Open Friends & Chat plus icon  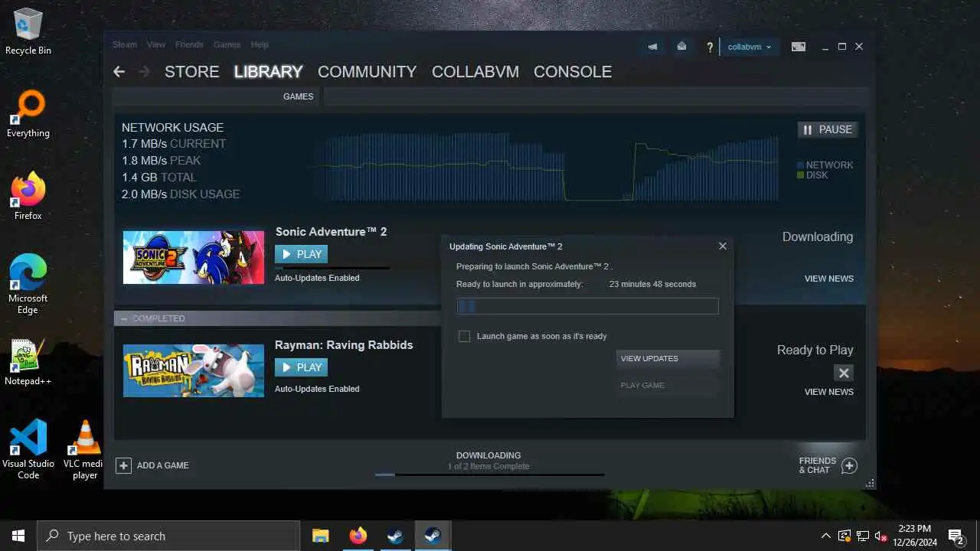tap(849, 465)
